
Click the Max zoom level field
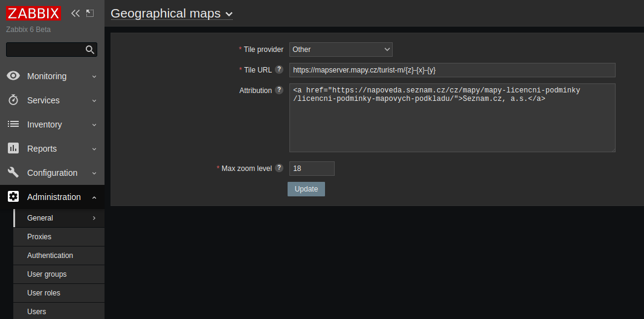coord(312,169)
